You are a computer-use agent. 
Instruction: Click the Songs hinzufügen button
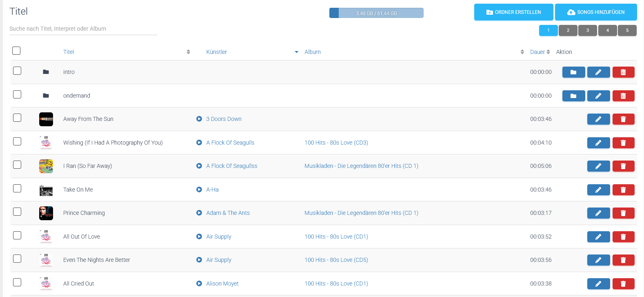point(596,12)
